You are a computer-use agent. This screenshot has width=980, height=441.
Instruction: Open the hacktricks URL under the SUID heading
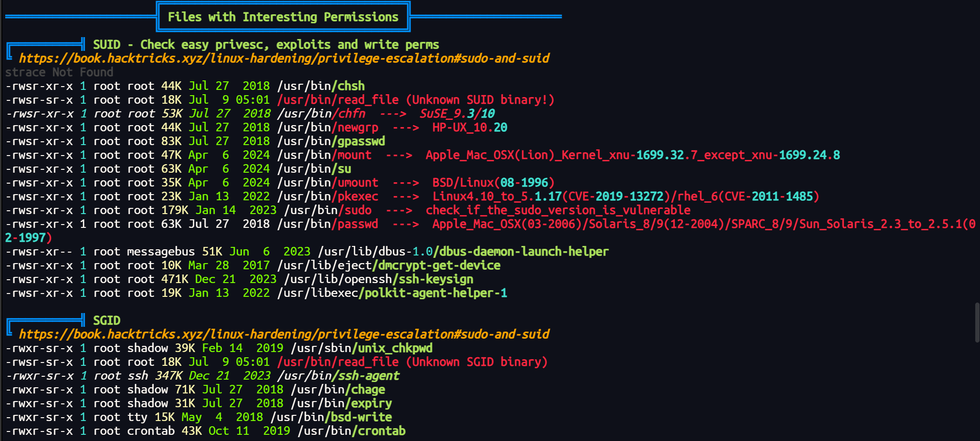tap(284, 59)
